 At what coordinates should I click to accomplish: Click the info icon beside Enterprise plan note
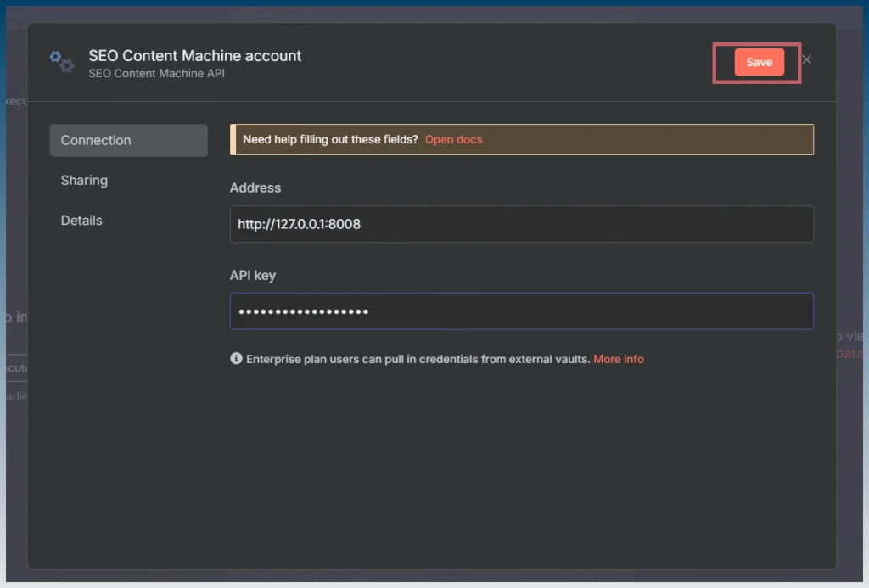pos(236,359)
